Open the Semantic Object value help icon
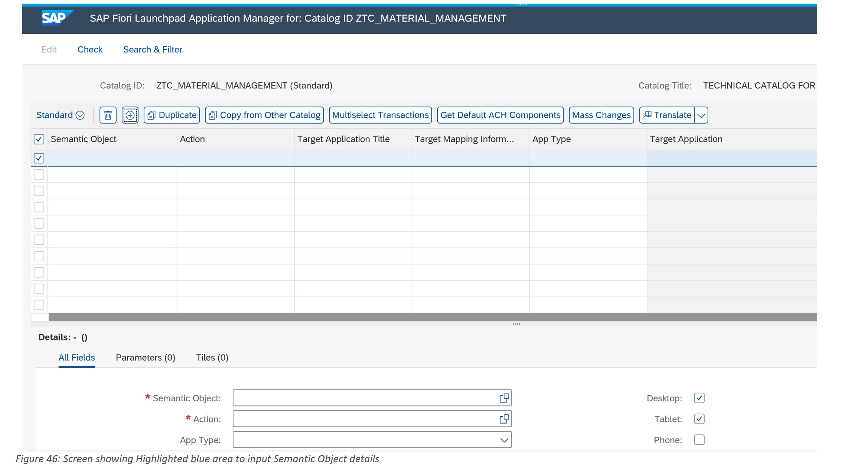Image resolution: width=868 pixels, height=470 pixels. coord(504,398)
